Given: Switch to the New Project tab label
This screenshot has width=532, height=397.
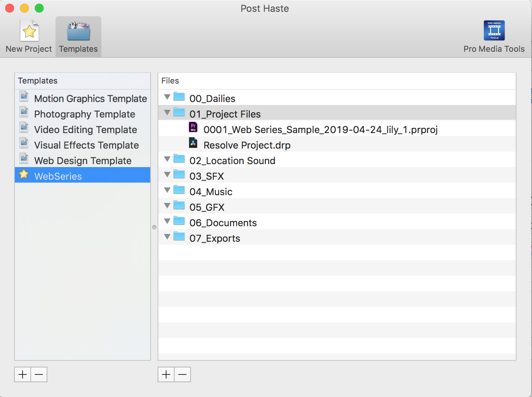Looking at the screenshot, I should pos(29,49).
